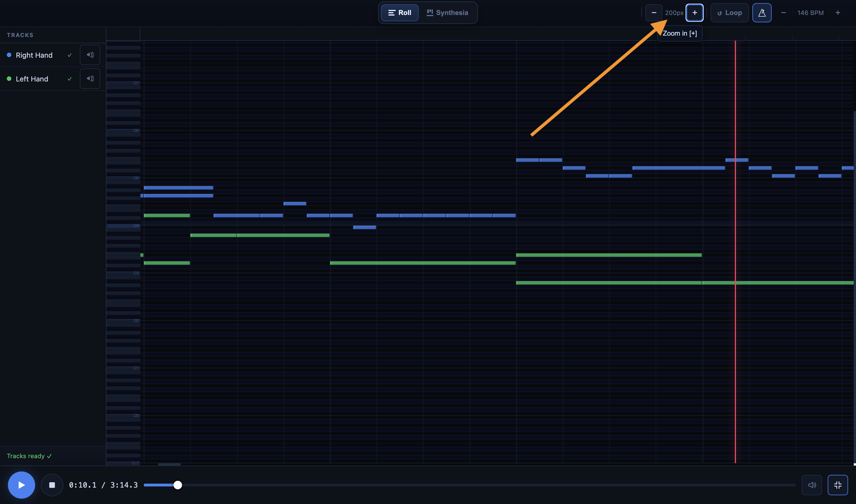The height and width of the screenshot is (504, 856).
Task: Switch to the Synthesia view tab
Action: tap(447, 13)
